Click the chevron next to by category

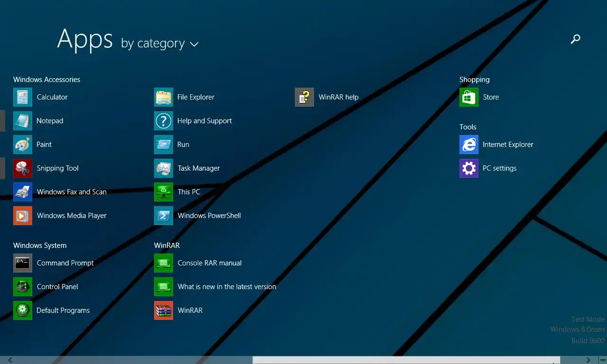[x=194, y=44]
